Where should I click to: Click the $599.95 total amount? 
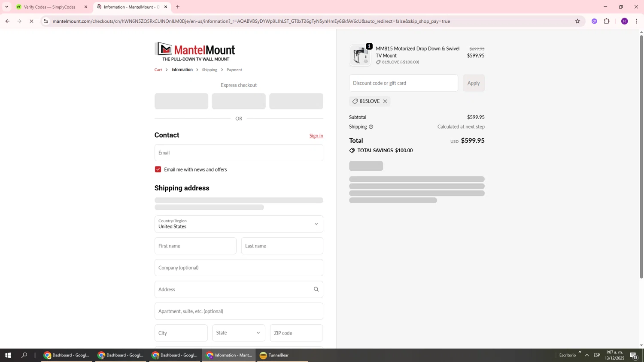tap(473, 141)
